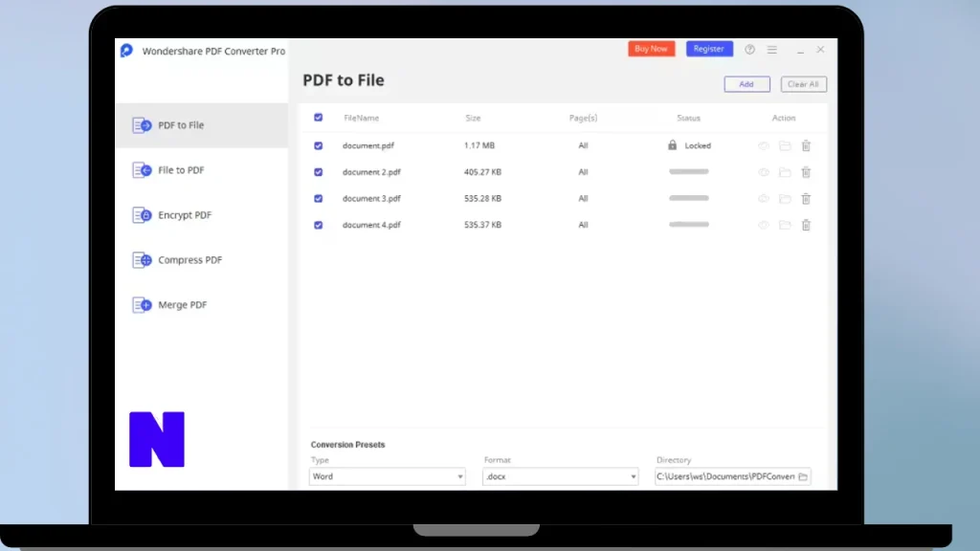Preview document 2.pdf with its eye icon
Screen dimensions: 980x551
[764, 172]
